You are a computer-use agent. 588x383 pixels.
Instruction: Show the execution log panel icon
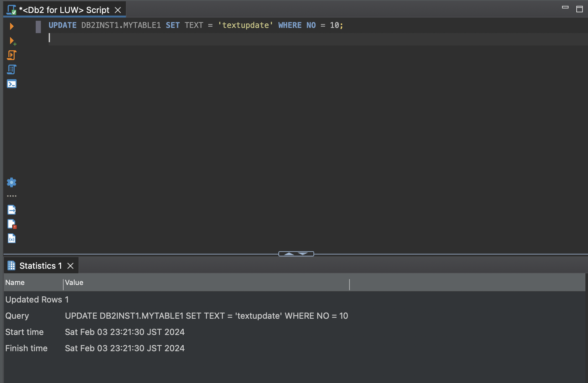coord(12,224)
